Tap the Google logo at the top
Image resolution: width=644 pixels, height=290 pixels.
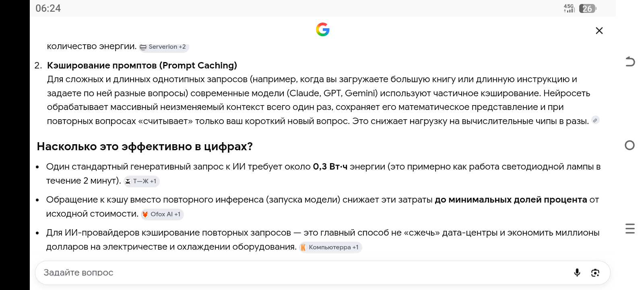tap(323, 29)
